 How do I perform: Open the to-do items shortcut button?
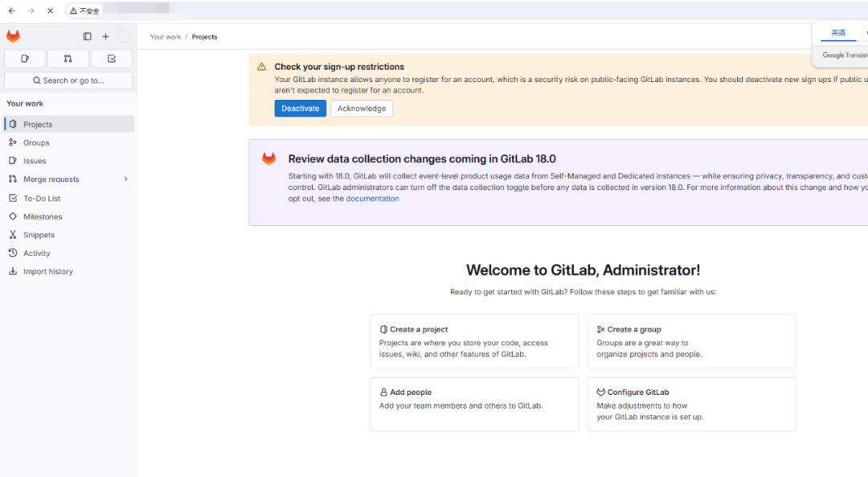click(111, 59)
